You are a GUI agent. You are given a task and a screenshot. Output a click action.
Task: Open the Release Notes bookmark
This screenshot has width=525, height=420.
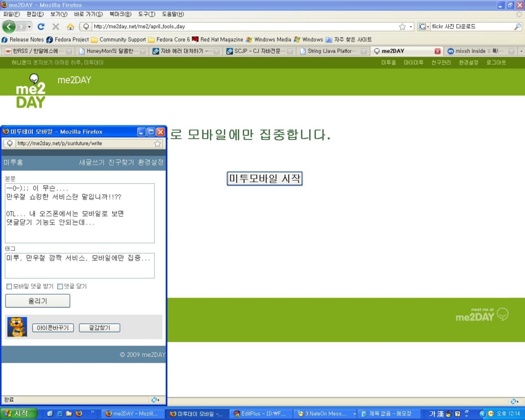click(x=23, y=39)
